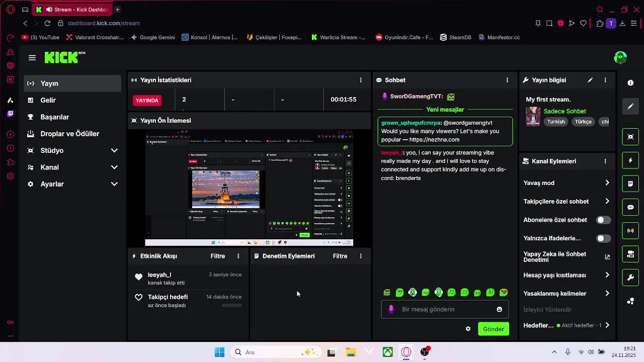Expand the Ayarlar sidebar section

(72, 184)
